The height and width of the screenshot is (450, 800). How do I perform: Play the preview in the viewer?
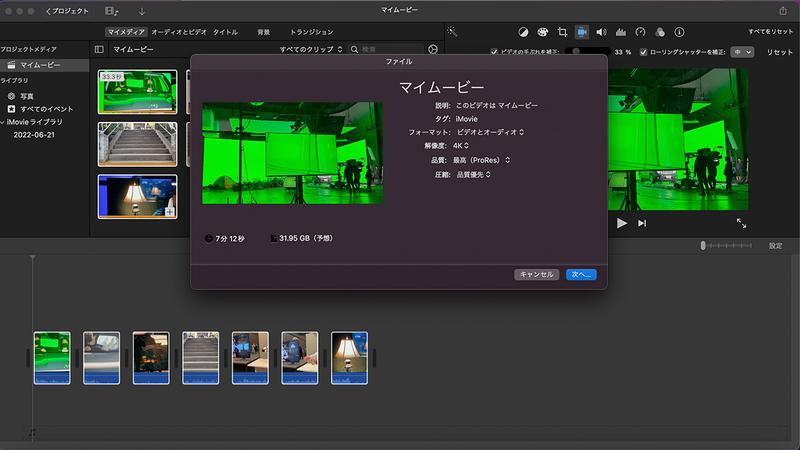(621, 223)
